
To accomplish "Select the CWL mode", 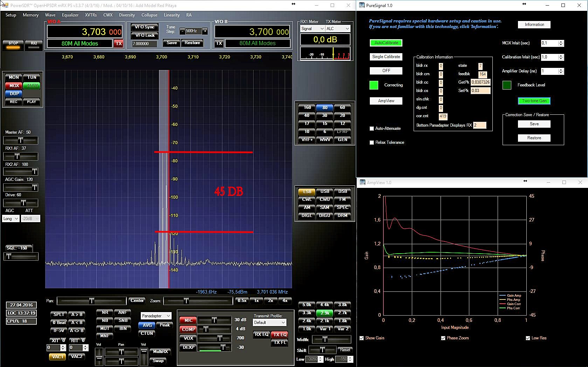I will pos(307,199).
